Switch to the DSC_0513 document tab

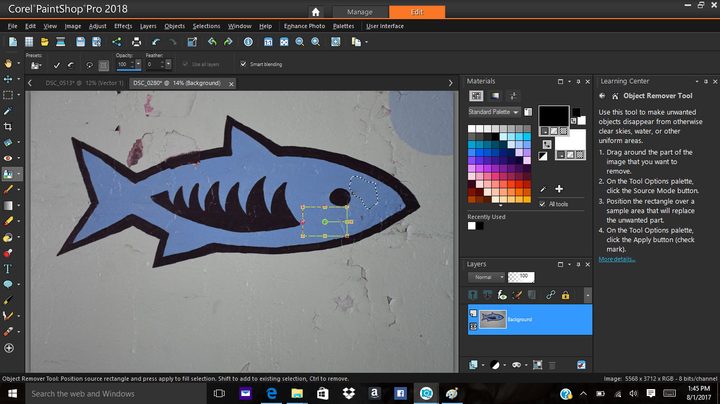coord(84,83)
